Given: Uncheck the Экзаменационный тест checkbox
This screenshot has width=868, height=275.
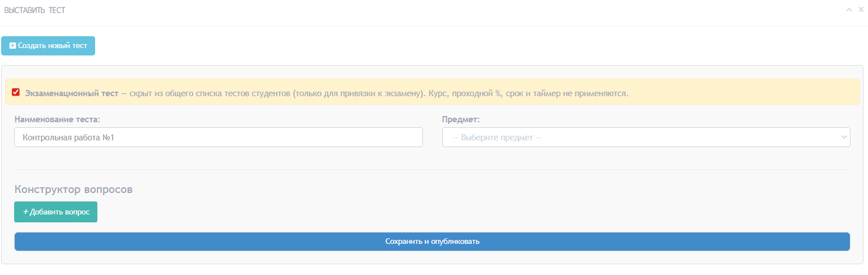Looking at the screenshot, I should coord(16,92).
